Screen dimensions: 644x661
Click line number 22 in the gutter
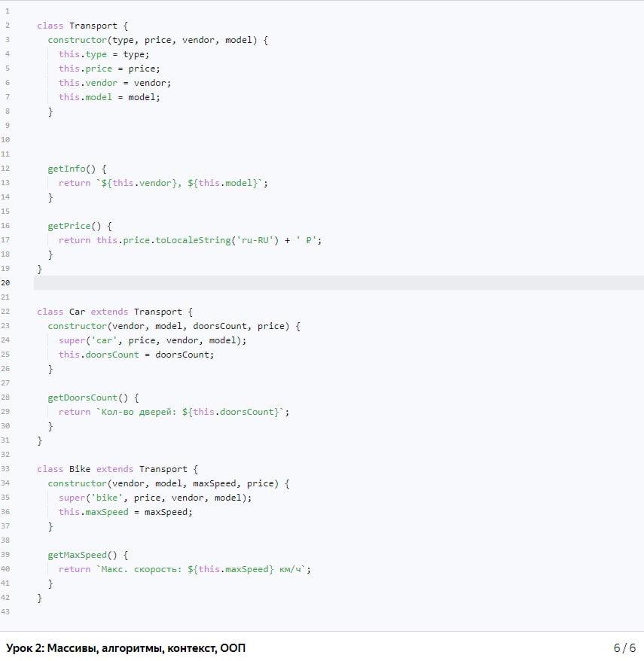[x=5, y=312]
